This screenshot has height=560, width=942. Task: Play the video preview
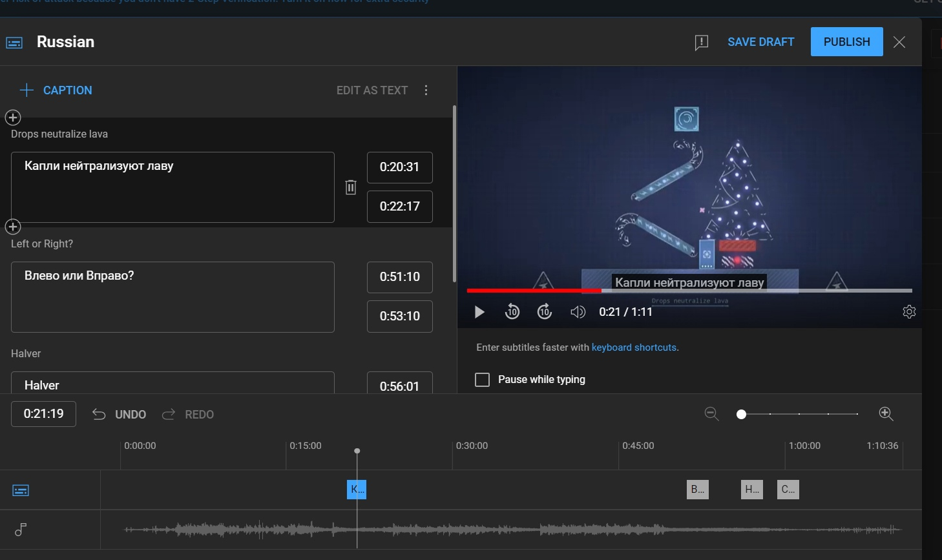479,312
